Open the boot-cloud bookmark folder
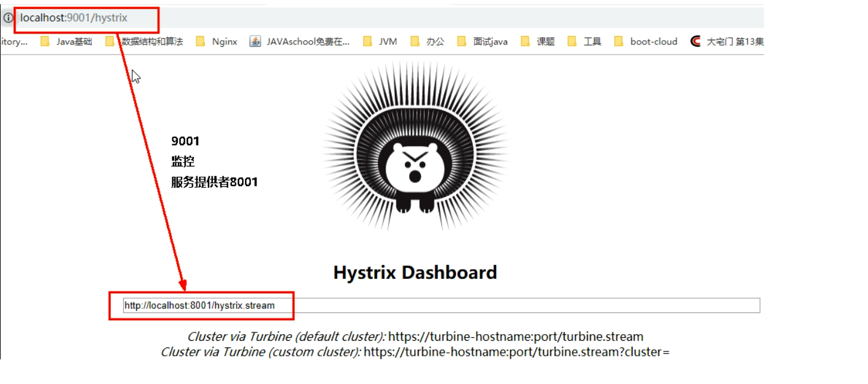The image size is (868, 384). [x=646, y=41]
